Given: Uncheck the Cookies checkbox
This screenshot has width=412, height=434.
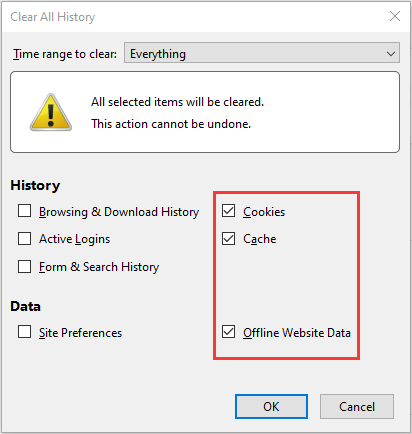Looking at the screenshot, I should click(228, 211).
